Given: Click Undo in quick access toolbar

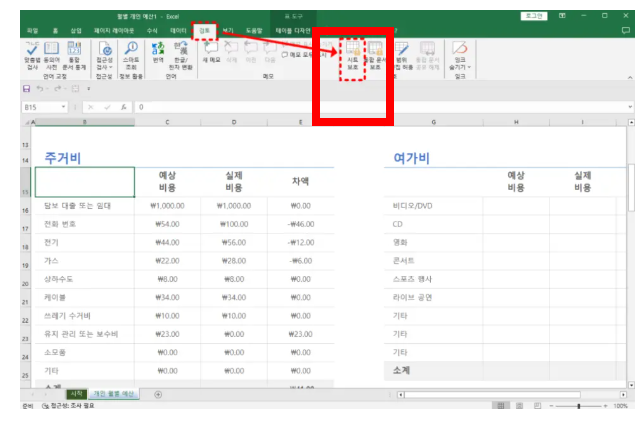Looking at the screenshot, I should click(39, 88).
